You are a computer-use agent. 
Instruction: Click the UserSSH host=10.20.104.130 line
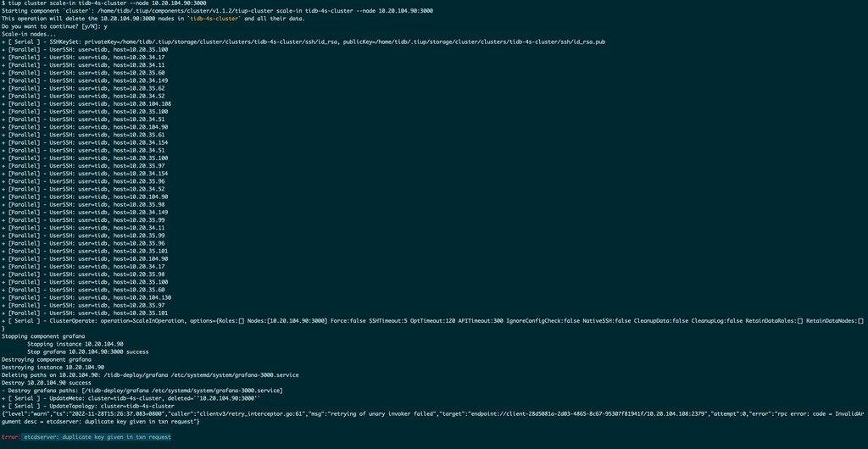click(x=86, y=297)
